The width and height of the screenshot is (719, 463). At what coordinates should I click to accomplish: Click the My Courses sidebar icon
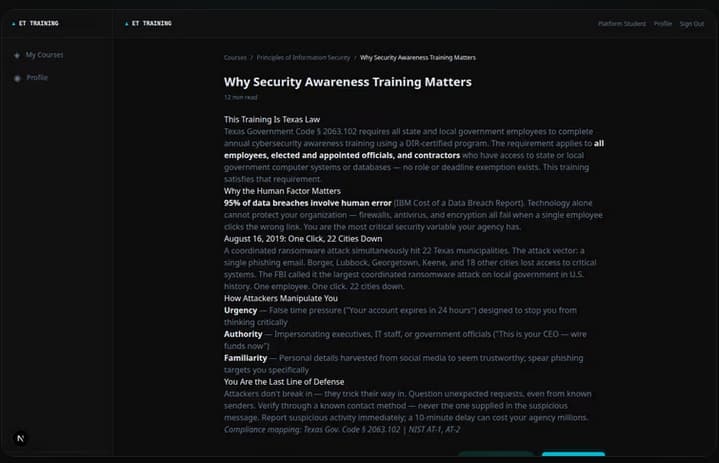click(x=17, y=55)
